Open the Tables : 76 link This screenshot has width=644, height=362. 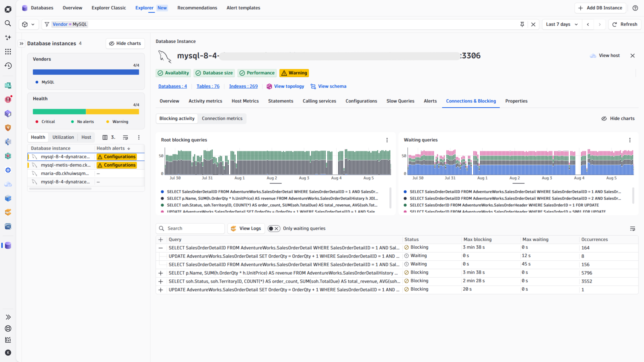[208, 86]
